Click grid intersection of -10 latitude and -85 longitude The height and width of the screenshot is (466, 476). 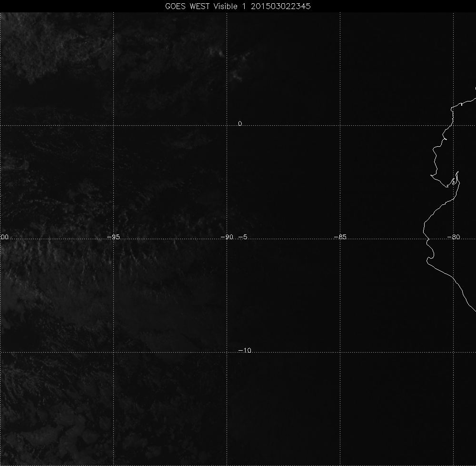340,353
